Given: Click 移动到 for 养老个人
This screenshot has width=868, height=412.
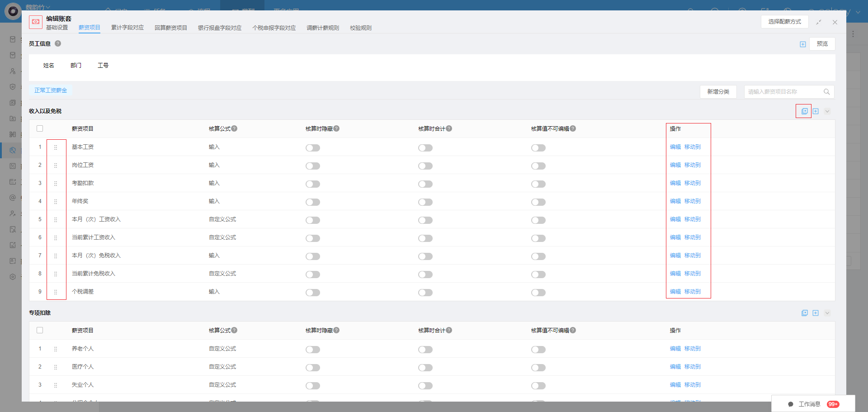Looking at the screenshot, I should 693,349.
